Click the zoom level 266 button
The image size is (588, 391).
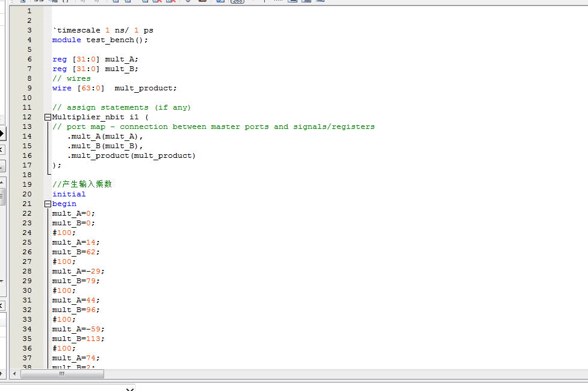tap(237, 2)
